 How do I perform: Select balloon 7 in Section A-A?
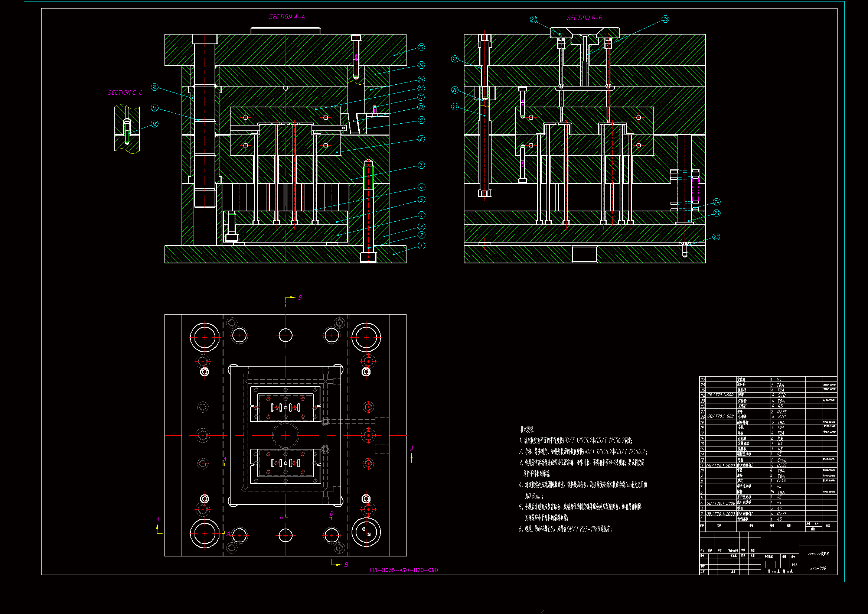421,165
